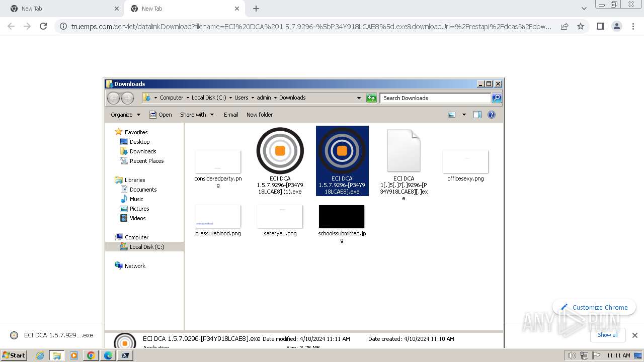644x362 pixels.
Task: Open a new Chrome tab with plus
Action: 256,9
